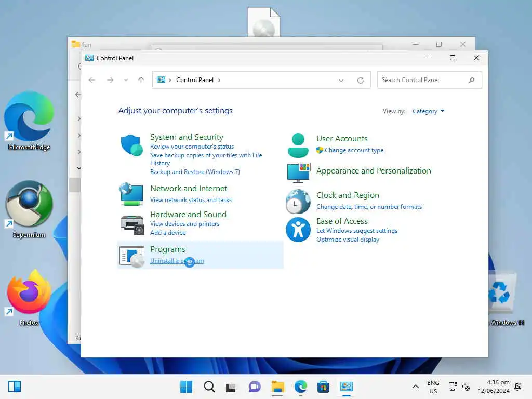The height and width of the screenshot is (399, 532).
Task: Go back using the Control Panel back arrow
Action: [x=91, y=80]
